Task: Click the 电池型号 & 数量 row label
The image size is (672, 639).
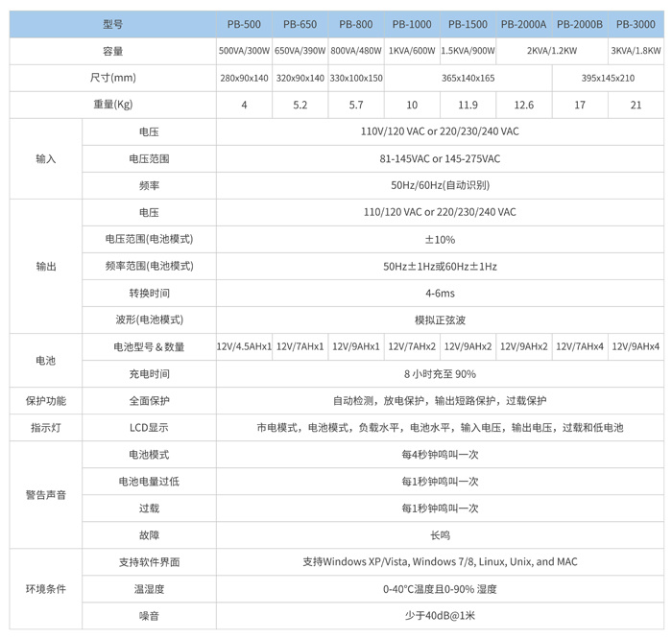Action: tap(149, 347)
